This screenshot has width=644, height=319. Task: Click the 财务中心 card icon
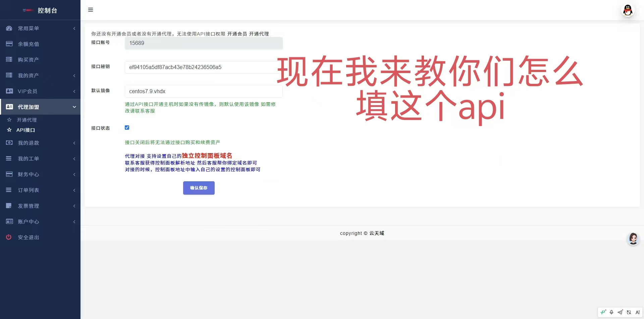coord(9,174)
